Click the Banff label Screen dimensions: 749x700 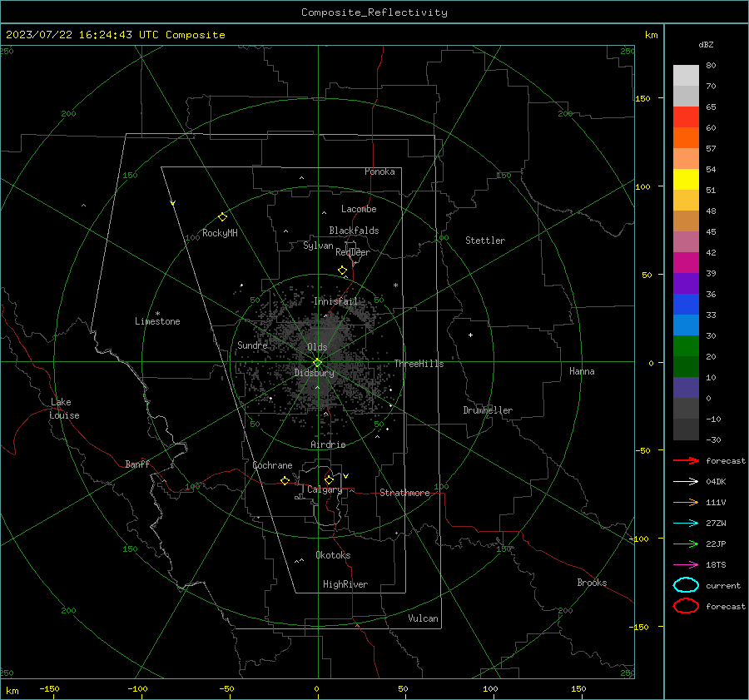pos(137,464)
